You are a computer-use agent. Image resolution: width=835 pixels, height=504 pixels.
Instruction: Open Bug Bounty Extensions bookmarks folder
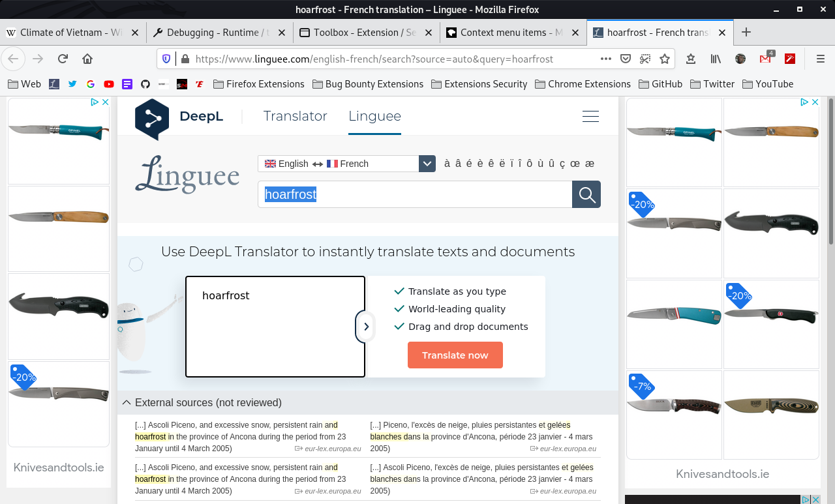click(x=368, y=84)
